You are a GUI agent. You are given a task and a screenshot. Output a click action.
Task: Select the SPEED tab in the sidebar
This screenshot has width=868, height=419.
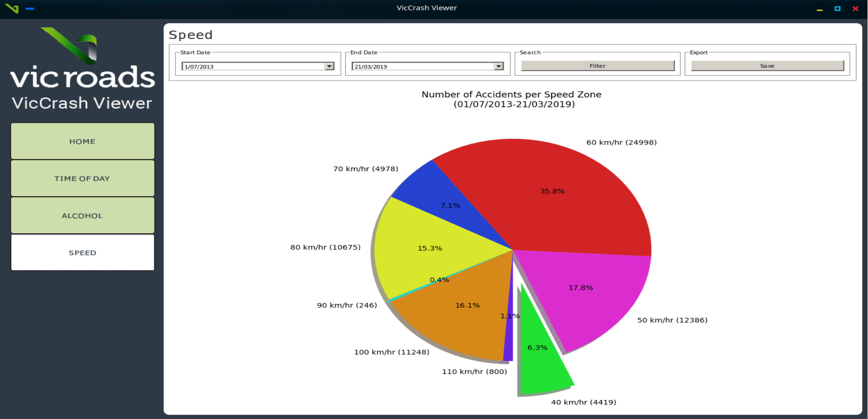82,253
